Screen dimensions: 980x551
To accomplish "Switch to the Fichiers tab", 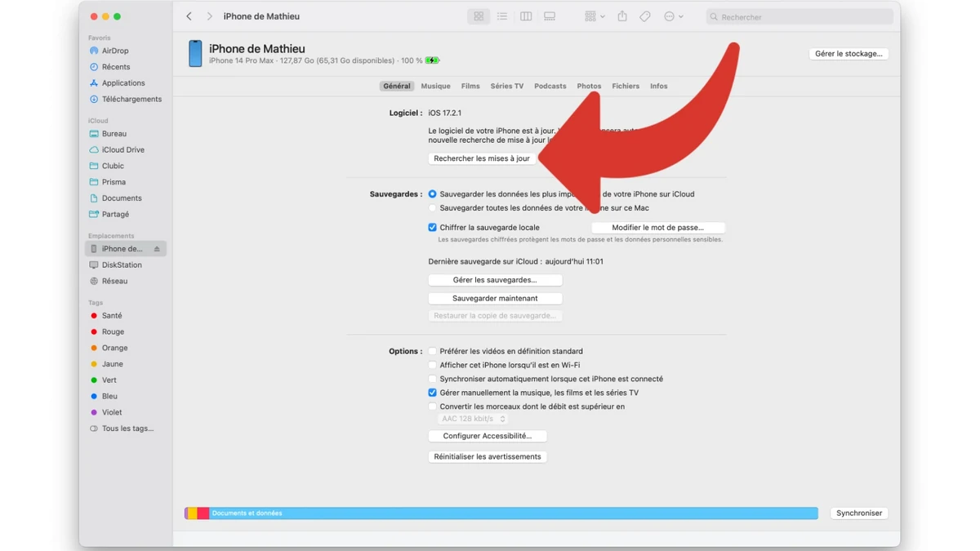I will (x=626, y=86).
